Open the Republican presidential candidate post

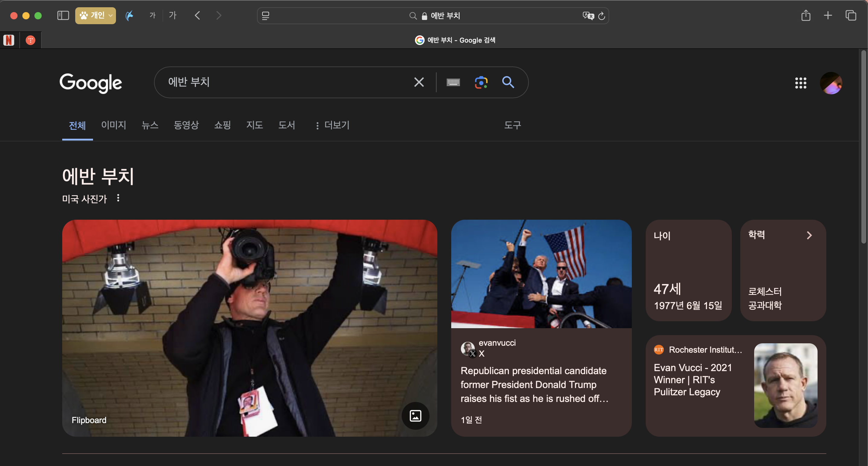534,384
